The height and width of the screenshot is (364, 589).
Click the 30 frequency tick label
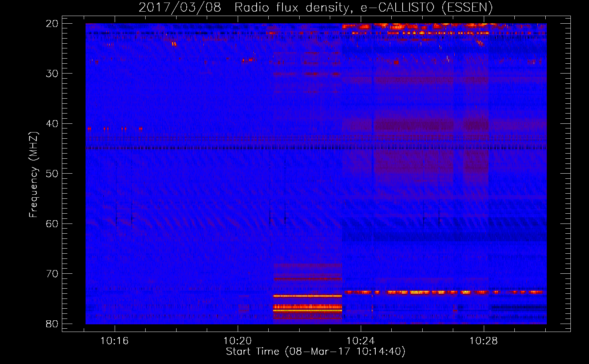[52, 74]
